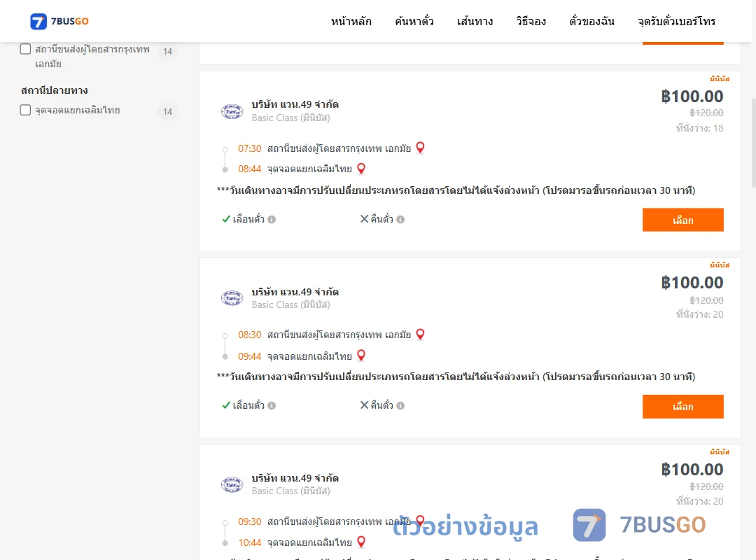
Task: Open เส้นทาง menu item
Action: coord(475,21)
